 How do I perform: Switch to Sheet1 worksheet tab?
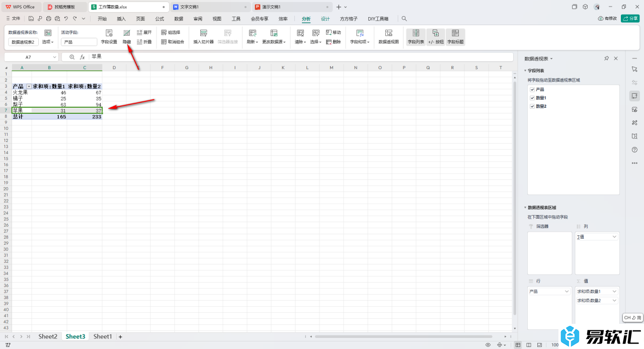(x=103, y=336)
